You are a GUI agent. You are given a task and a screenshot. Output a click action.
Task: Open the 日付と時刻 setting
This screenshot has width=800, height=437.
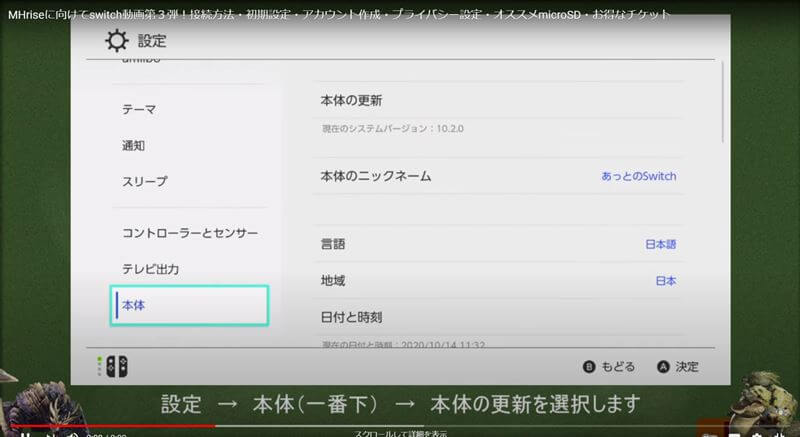[x=498, y=317]
